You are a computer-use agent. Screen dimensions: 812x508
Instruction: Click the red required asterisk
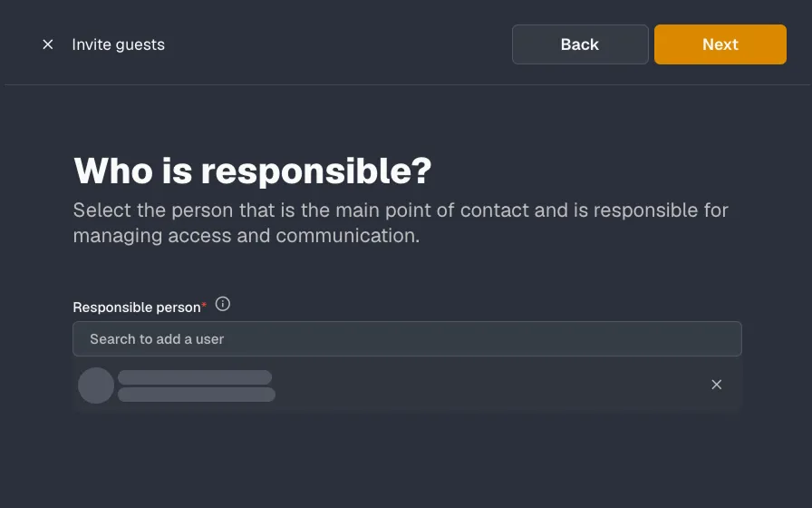(x=204, y=305)
